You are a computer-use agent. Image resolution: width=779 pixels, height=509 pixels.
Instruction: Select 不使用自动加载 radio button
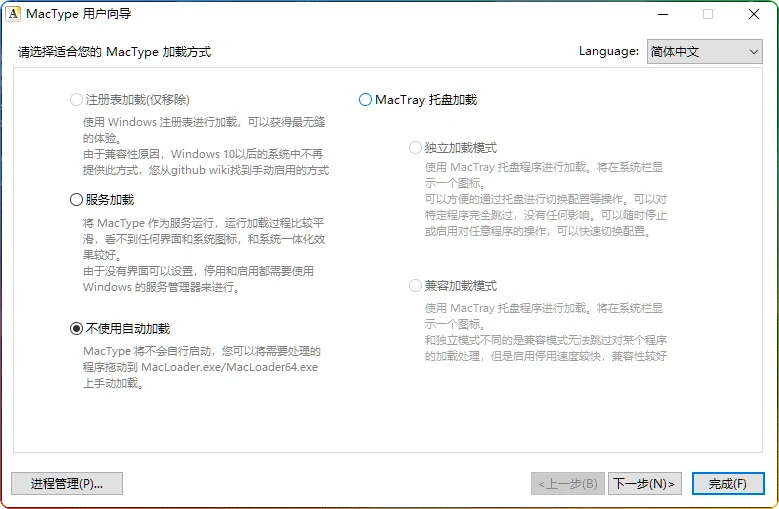click(x=120, y=328)
